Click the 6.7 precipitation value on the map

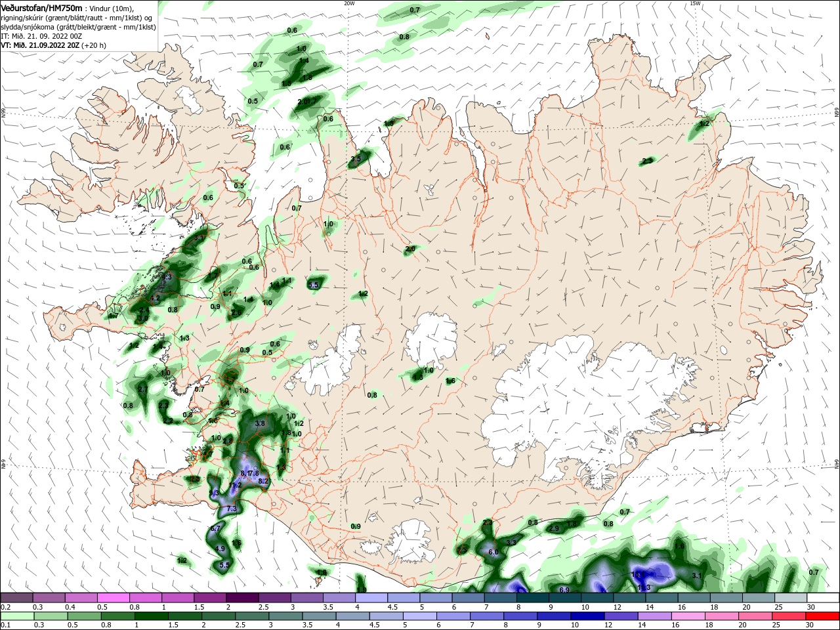(215, 529)
